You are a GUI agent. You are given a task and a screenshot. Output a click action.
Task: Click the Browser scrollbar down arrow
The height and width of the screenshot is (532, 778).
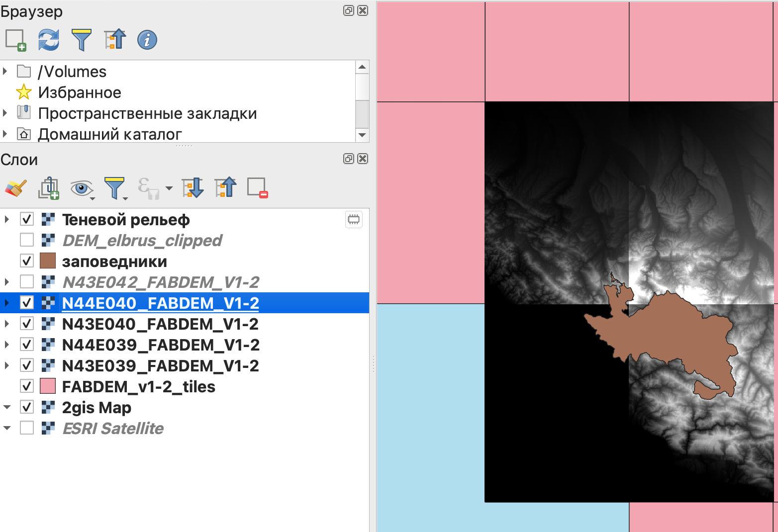362,135
